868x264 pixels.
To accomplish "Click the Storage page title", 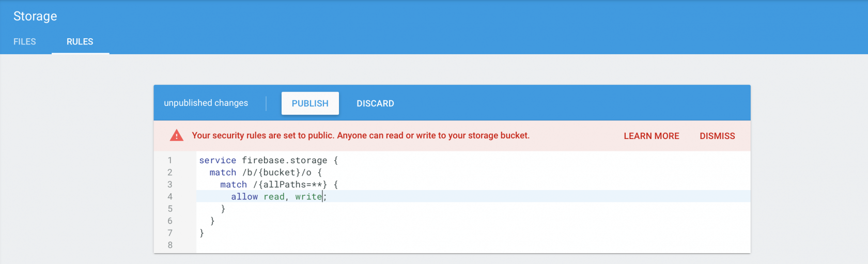I will tap(35, 17).
